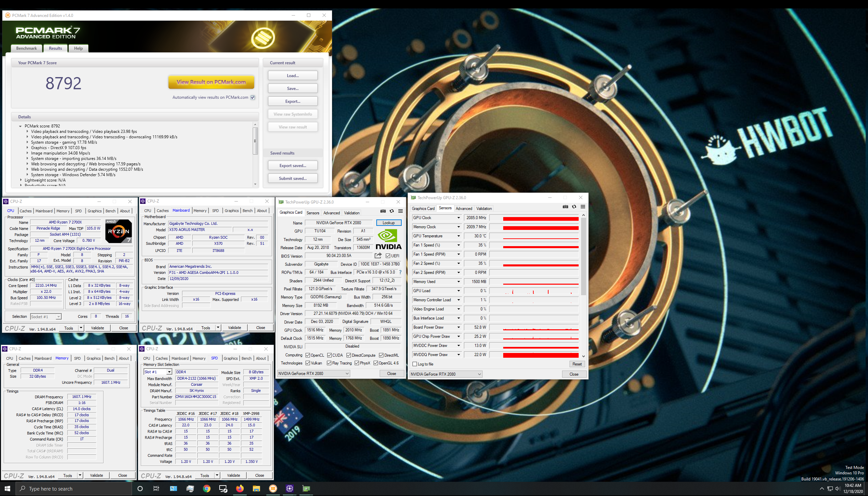
Task: Toggle the CUDA checkbox
Action: click(329, 355)
